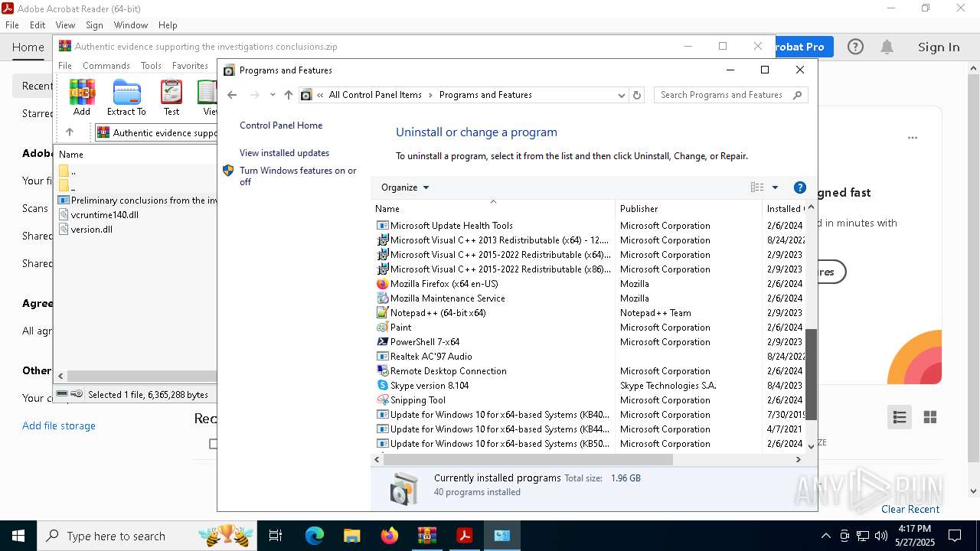Click Back arrow in Programs and Features
980x551 pixels.
click(x=233, y=95)
